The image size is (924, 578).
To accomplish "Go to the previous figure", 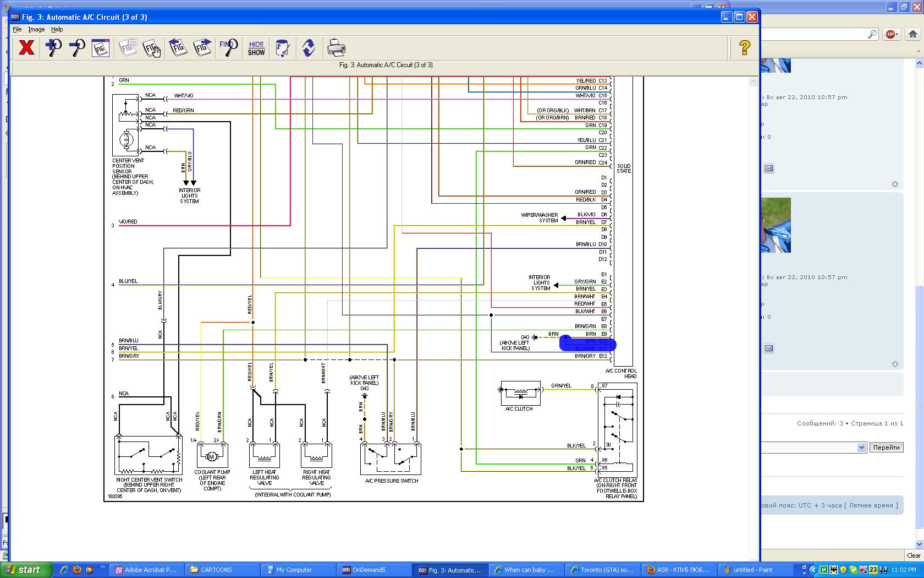I will pyautogui.click(x=177, y=48).
